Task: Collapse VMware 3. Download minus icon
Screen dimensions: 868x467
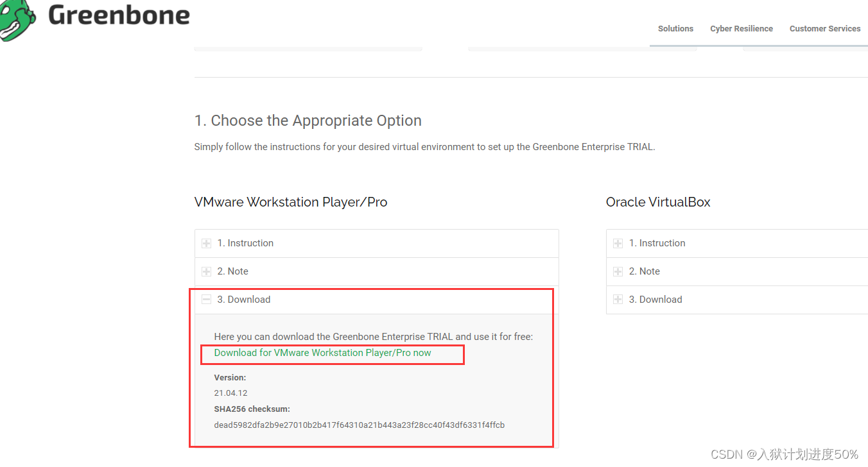Action: click(206, 300)
